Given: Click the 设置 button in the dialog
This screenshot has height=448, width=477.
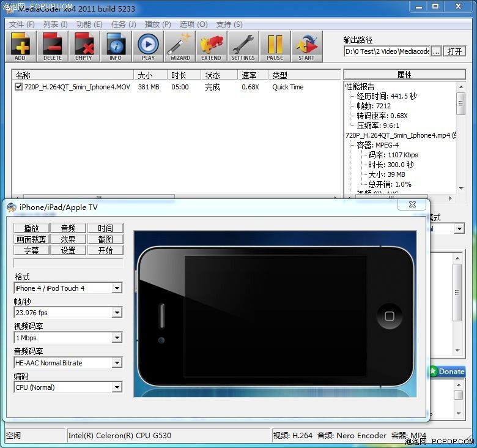Looking at the screenshot, I should coord(68,250).
